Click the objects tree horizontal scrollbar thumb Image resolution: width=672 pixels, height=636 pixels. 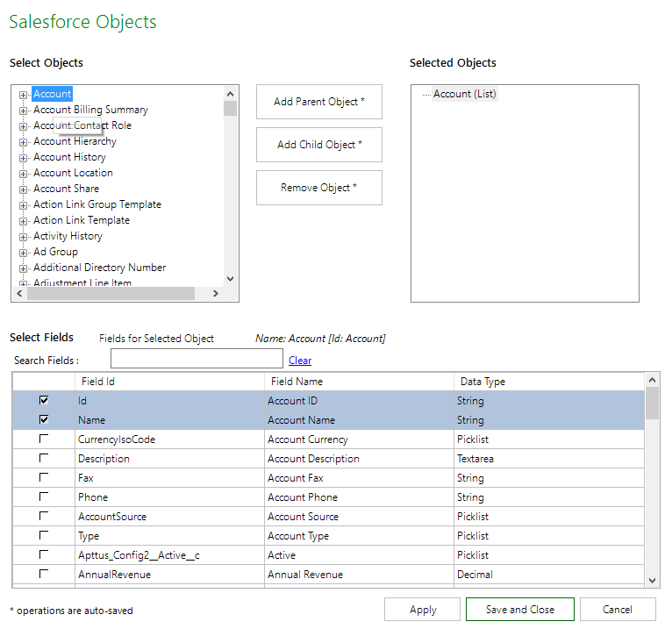111,294
